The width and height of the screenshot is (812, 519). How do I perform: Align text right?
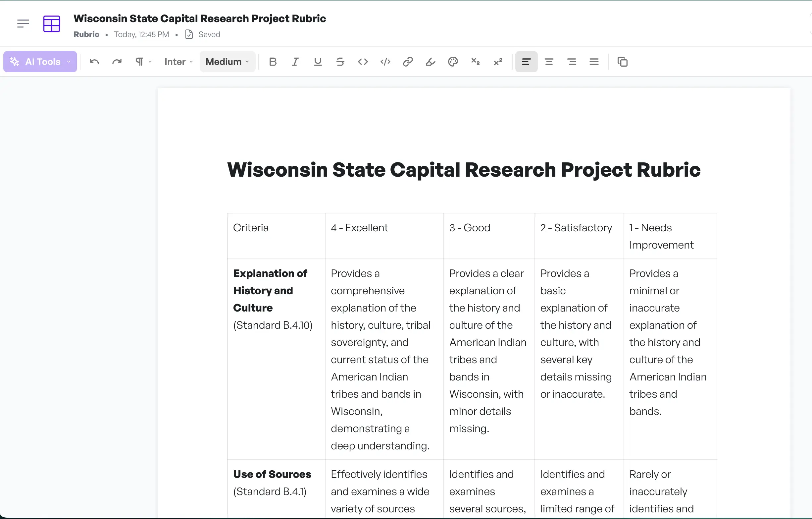point(572,62)
